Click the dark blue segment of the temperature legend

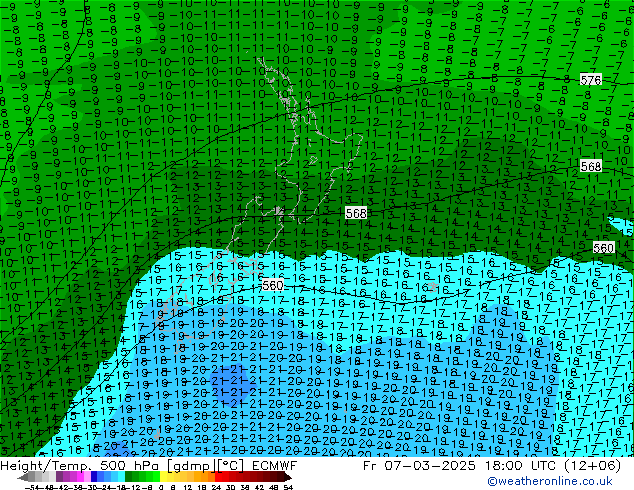click(x=94, y=477)
